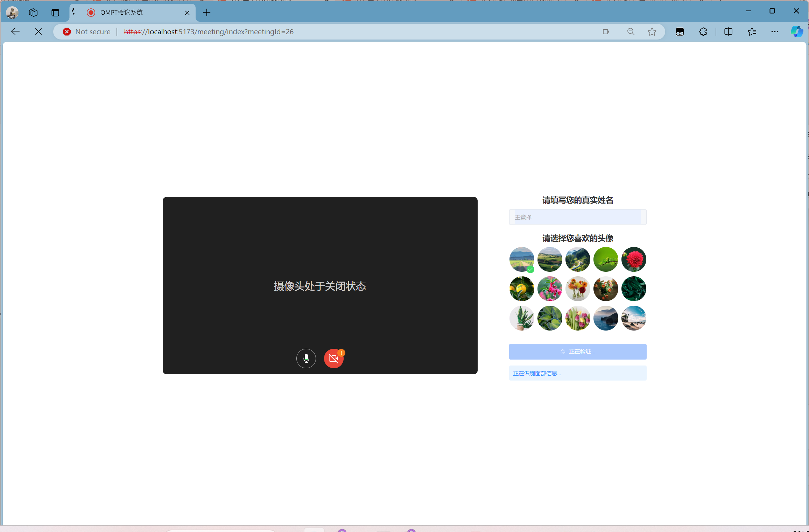Viewport: 809px width, 532px height.
Task: Click the camera permission icon in address bar
Action: click(606, 32)
